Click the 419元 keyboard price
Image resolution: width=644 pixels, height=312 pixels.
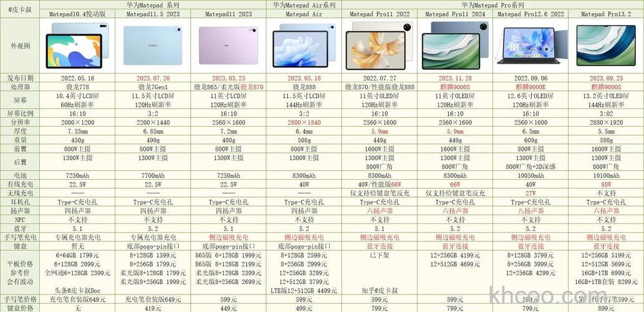coord(153,308)
